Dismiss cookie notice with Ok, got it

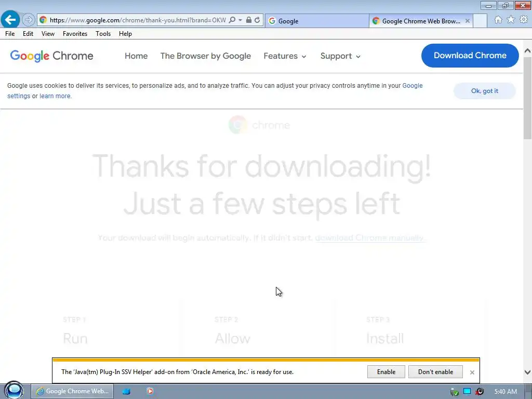(x=485, y=91)
